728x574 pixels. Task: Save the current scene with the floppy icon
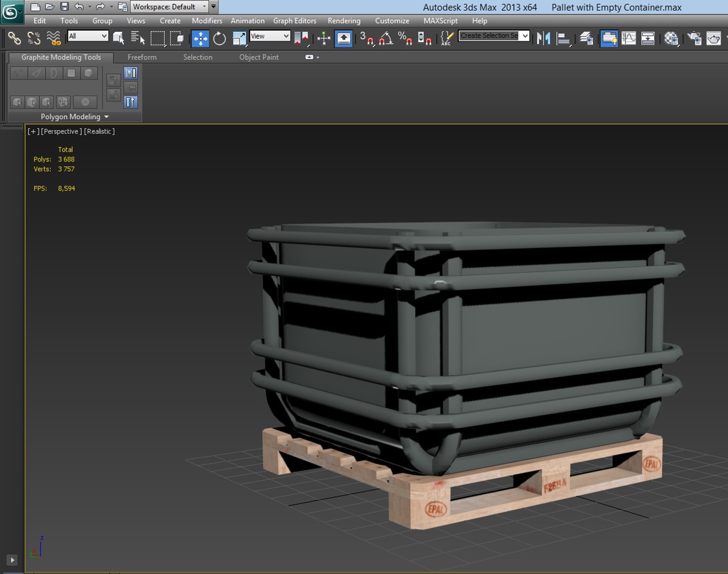(64, 7)
